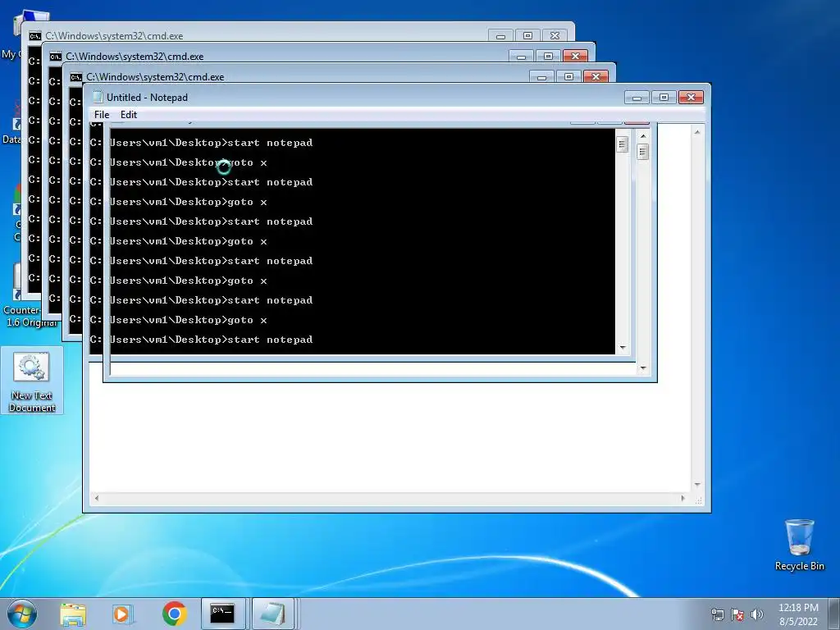Open Google Chrome from the taskbar
Image resolution: width=840 pixels, height=630 pixels.
pos(174,614)
